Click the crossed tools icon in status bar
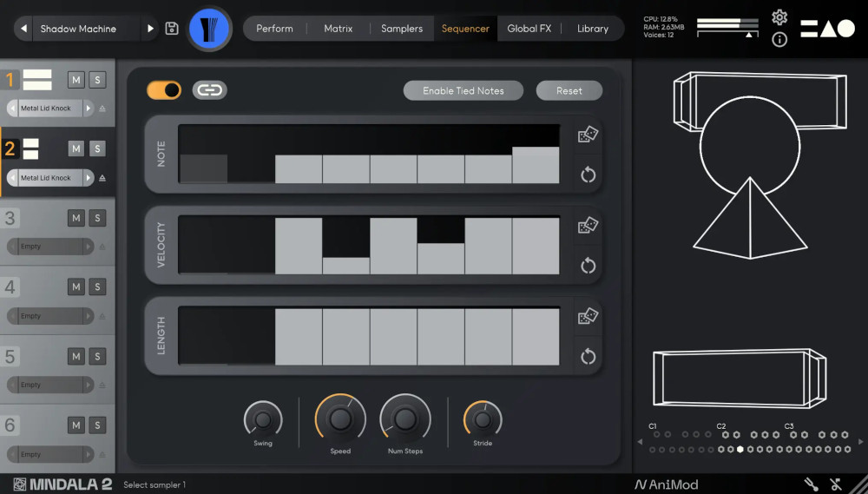The height and width of the screenshot is (494, 868). [x=835, y=484]
